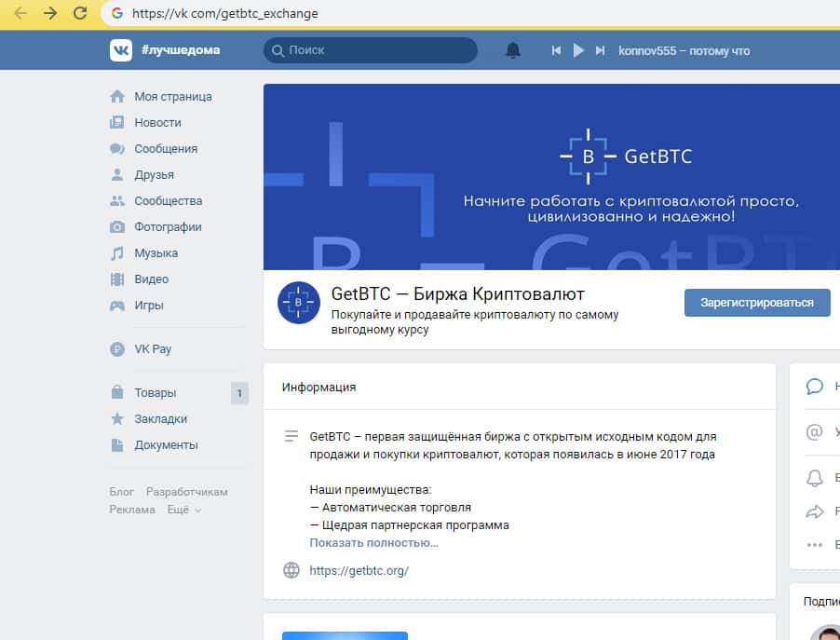
Task: Go to Друзья in the sidebar
Action: pyautogui.click(x=154, y=175)
